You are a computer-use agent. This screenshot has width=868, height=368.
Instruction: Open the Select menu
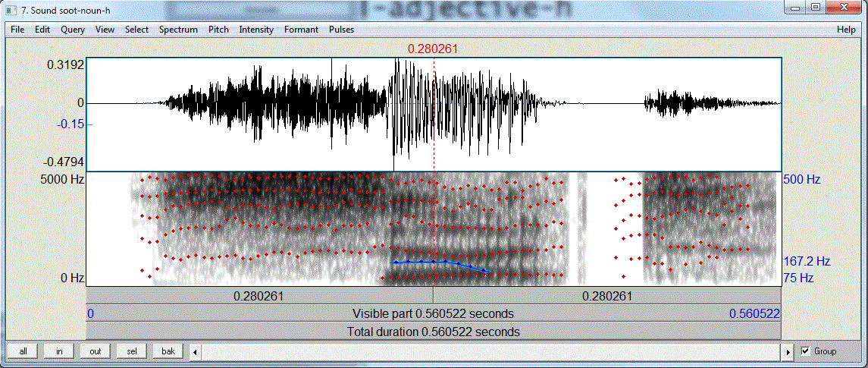pyautogui.click(x=136, y=30)
